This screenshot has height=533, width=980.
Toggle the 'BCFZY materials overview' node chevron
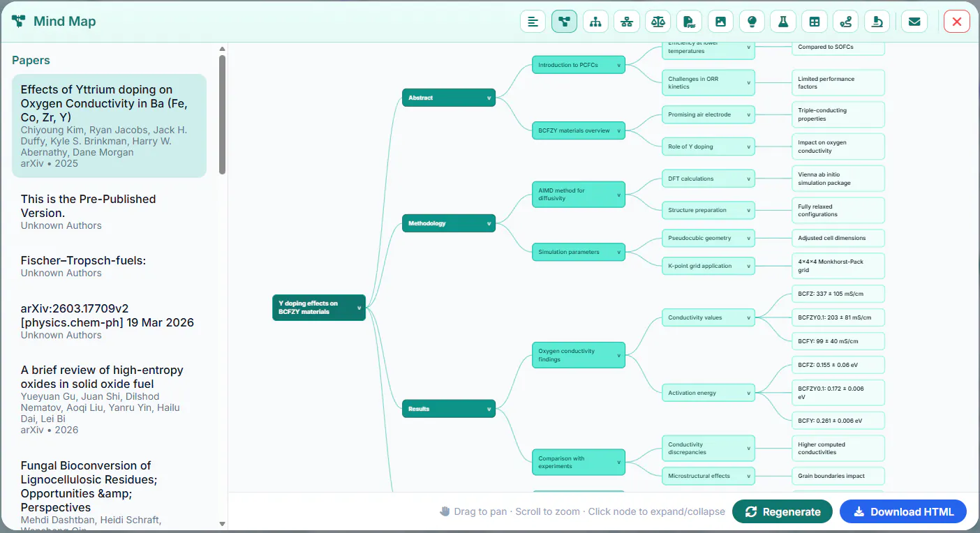click(x=618, y=130)
